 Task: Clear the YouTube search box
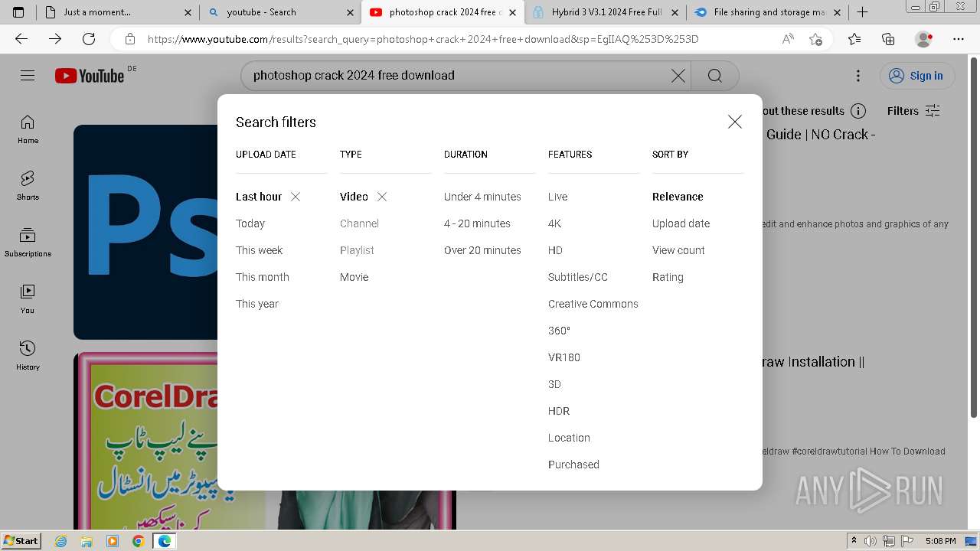point(678,76)
